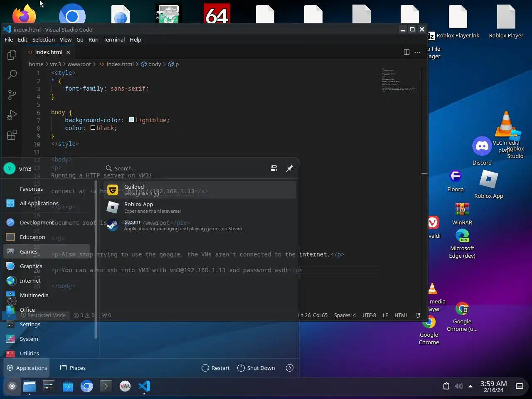Launch Roblox App from the application menu list

tap(200, 207)
